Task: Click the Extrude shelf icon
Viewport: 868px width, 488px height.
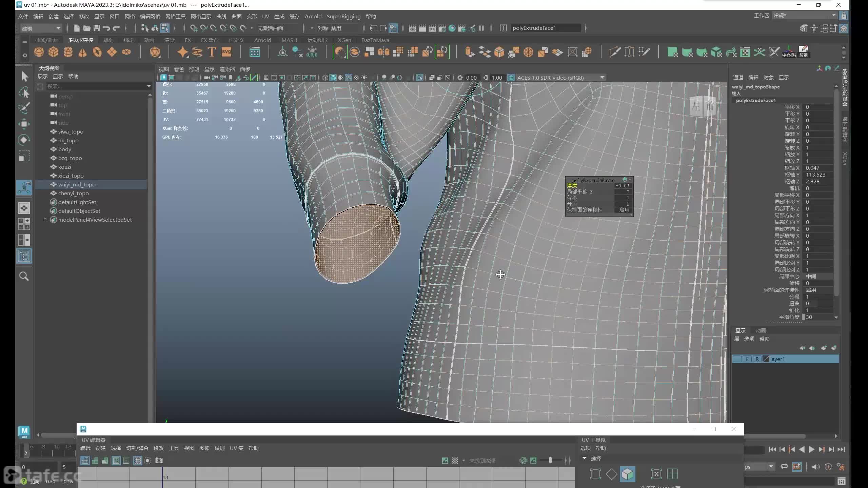Action: pyautogui.click(x=470, y=52)
